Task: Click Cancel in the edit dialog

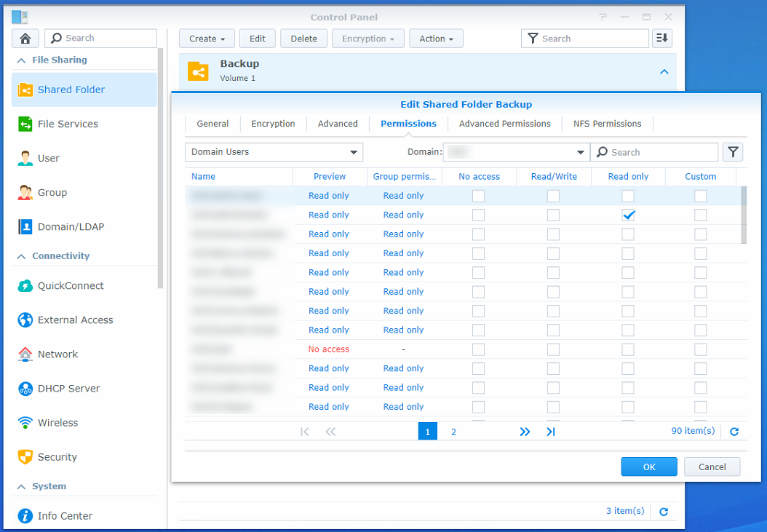Action: coord(712,467)
